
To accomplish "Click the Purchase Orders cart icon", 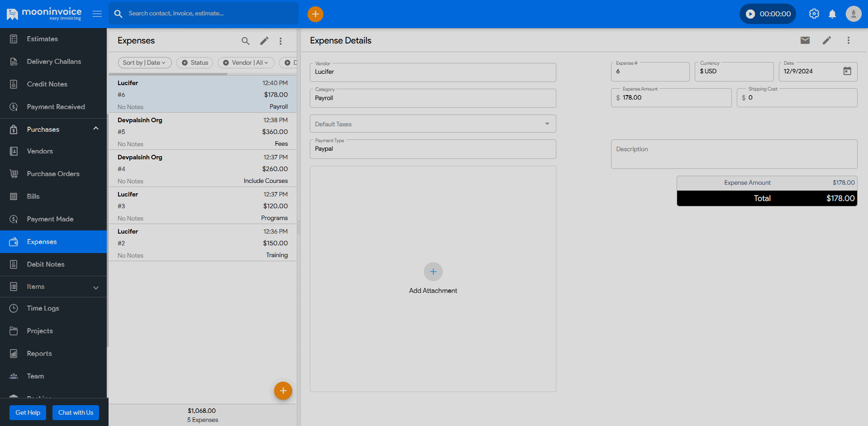I will click(x=14, y=174).
